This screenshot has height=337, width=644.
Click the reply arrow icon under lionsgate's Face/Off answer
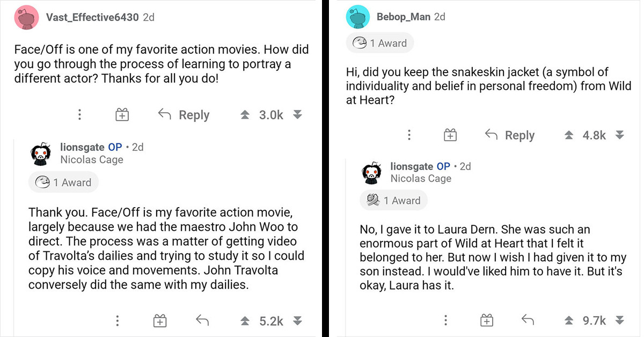[x=202, y=320]
